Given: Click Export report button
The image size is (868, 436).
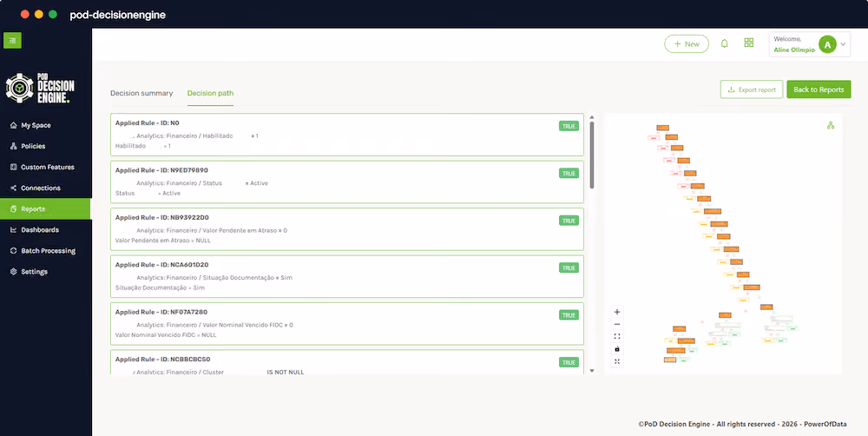Looking at the screenshot, I should coord(752,89).
